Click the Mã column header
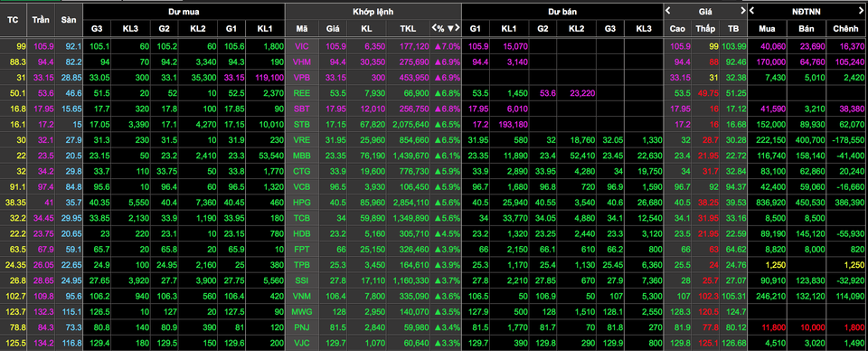Image resolution: width=868 pixels, height=351 pixels. (x=302, y=28)
